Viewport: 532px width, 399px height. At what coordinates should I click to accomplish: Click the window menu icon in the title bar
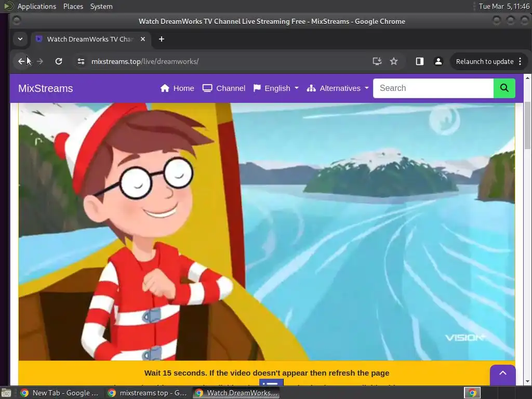coord(17,21)
